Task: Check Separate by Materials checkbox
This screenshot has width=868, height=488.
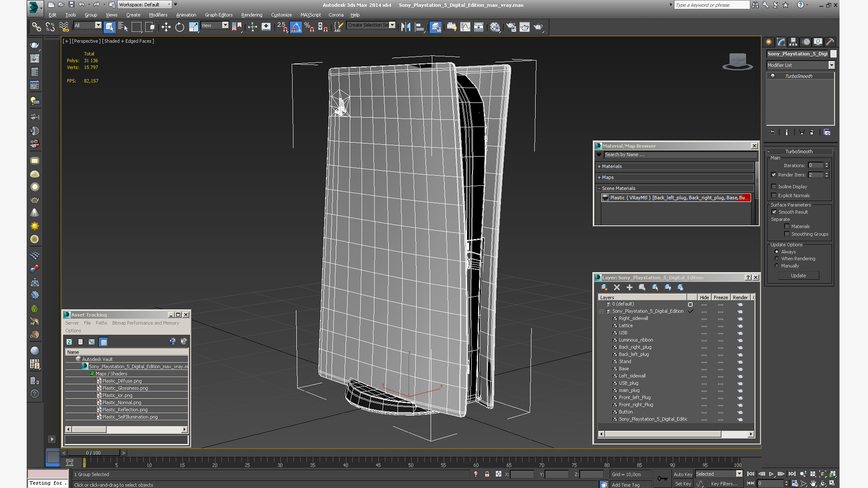Action: [787, 226]
